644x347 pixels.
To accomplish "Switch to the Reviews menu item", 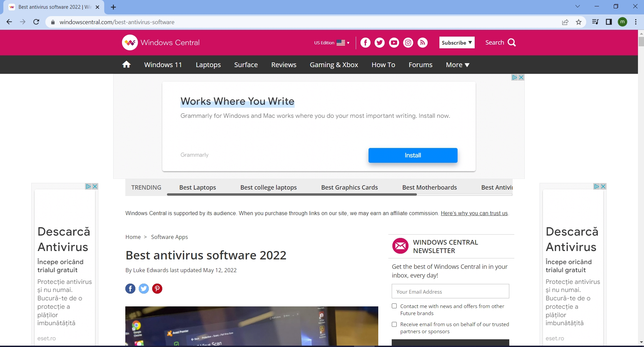I will click(x=284, y=64).
